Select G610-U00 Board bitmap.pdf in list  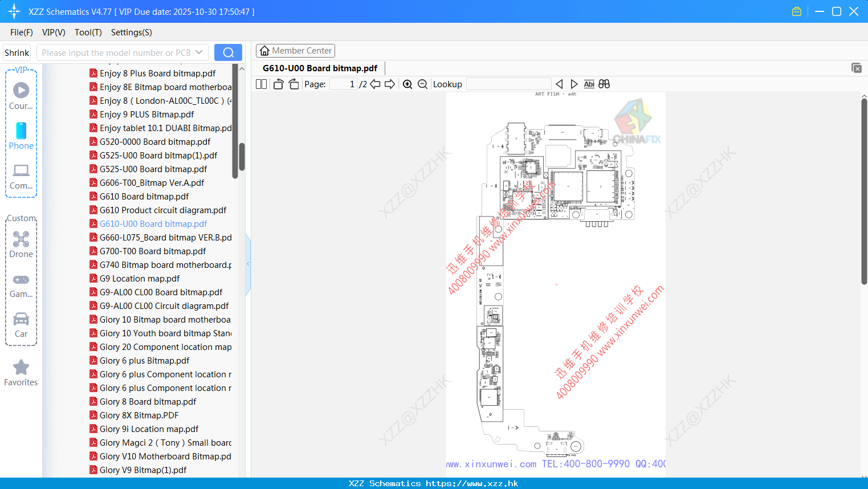tap(153, 224)
